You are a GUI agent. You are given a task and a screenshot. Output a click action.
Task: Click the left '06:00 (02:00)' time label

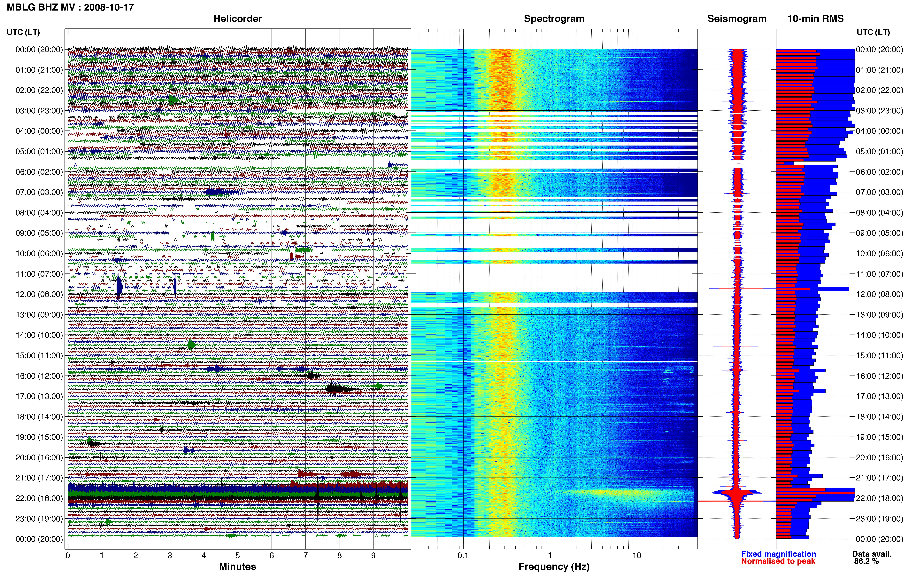tap(39, 172)
